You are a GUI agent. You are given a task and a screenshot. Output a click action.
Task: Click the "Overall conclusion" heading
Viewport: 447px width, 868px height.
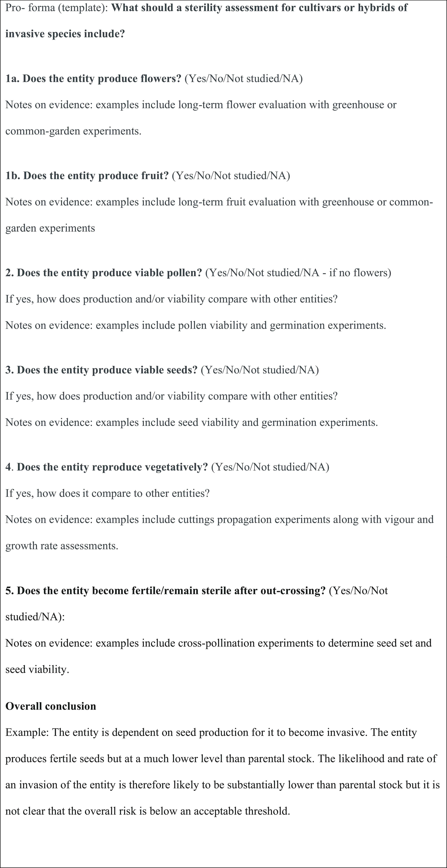click(51, 706)
